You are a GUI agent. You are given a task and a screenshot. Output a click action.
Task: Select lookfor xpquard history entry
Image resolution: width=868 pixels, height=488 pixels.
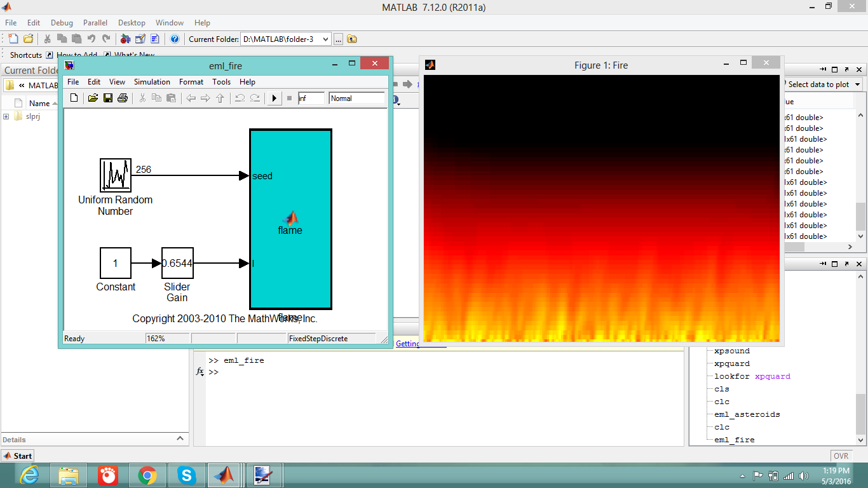click(752, 376)
